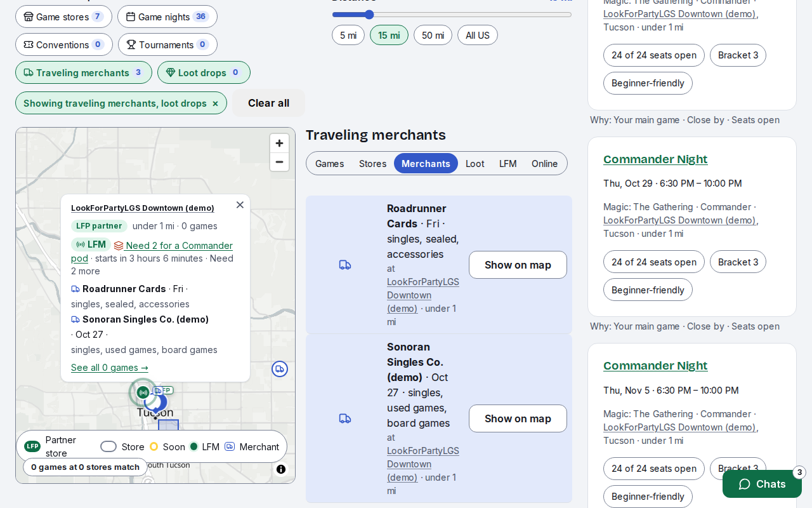This screenshot has width=812, height=508.
Task: Open LookForPartyLGS Downtown link in map popup
Action: [143, 208]
